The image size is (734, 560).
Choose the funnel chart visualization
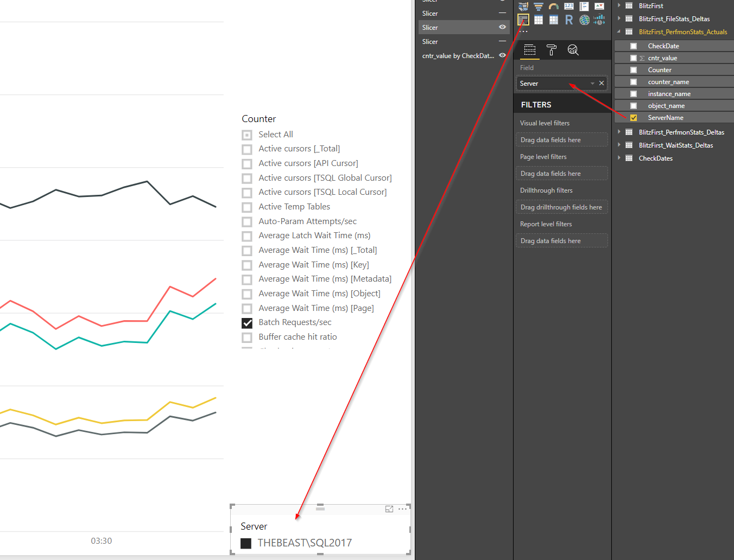pyautogui.click(x=539, y=7)
